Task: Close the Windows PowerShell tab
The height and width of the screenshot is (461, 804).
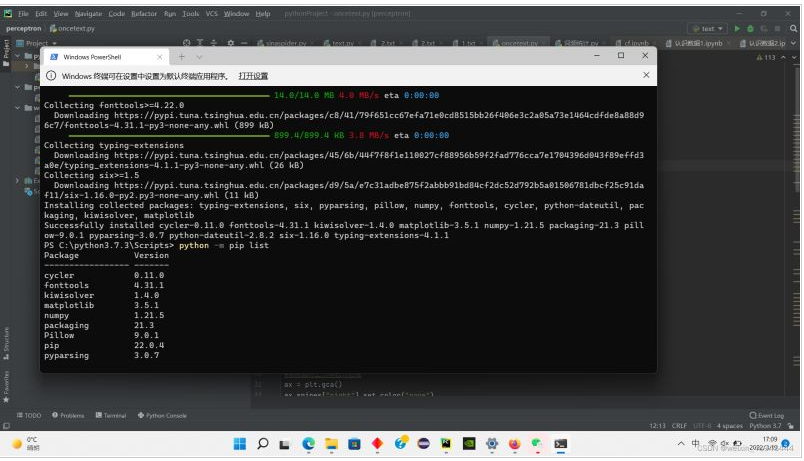Action: (159, 57)
